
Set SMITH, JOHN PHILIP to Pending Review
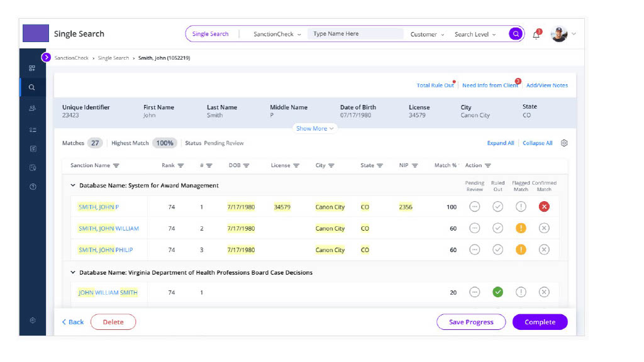click(x=474, y=250)
